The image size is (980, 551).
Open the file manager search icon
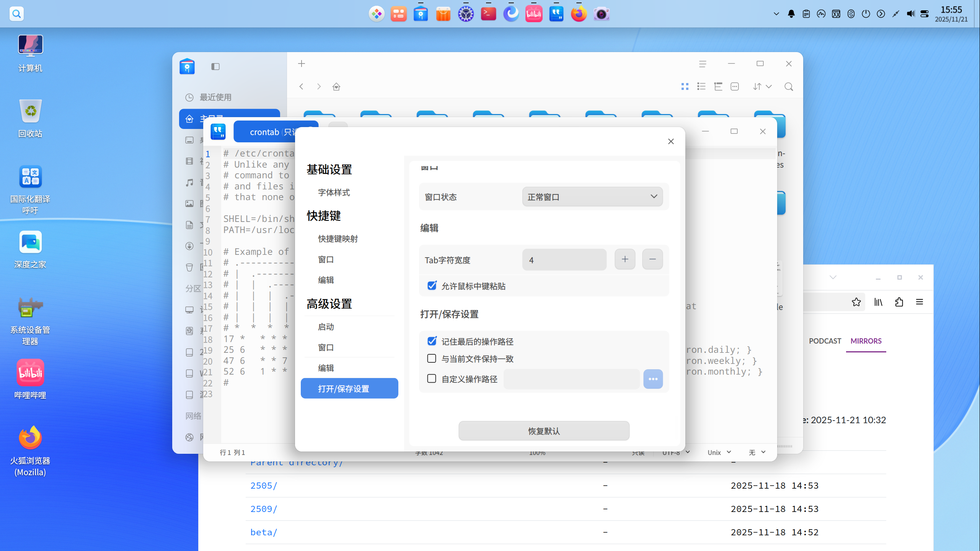point(789,87)
